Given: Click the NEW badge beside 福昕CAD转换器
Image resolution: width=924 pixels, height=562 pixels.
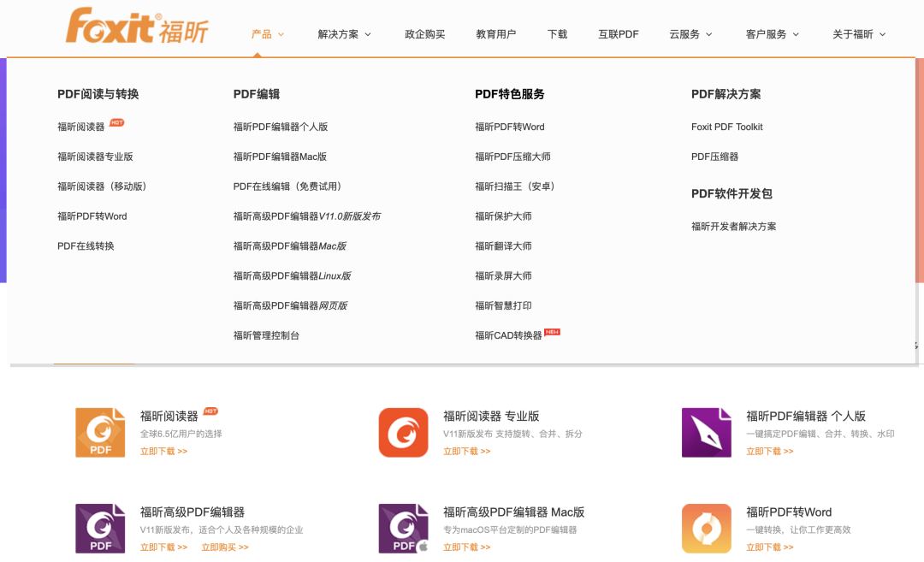Looking at the screenshot, I should [552, 332].
